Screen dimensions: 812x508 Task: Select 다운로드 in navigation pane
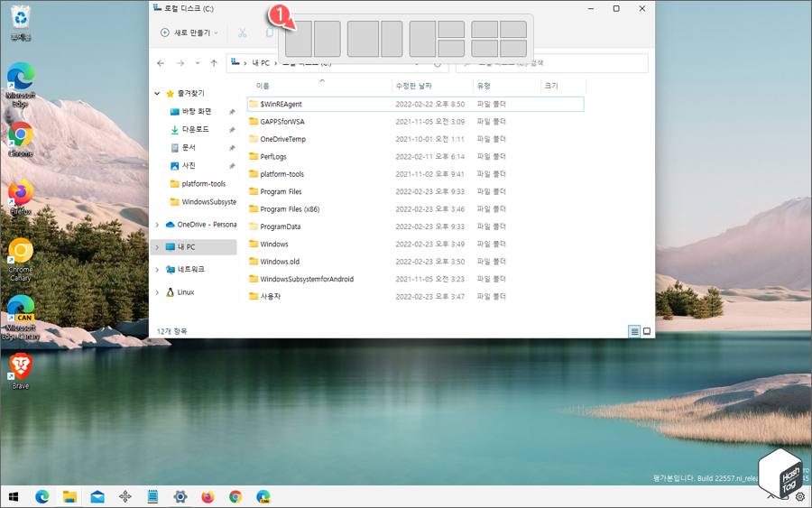[x=195, y=129]
